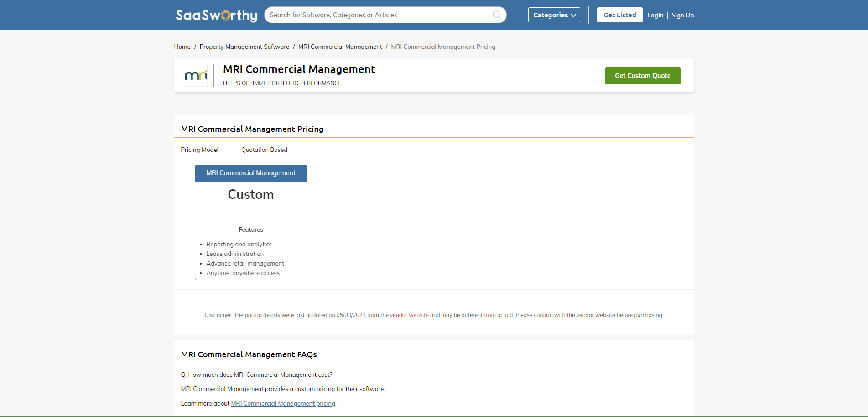Click the 'Lease administration' feature
This screenshot has height=417, width=868.
click(235, 254)
